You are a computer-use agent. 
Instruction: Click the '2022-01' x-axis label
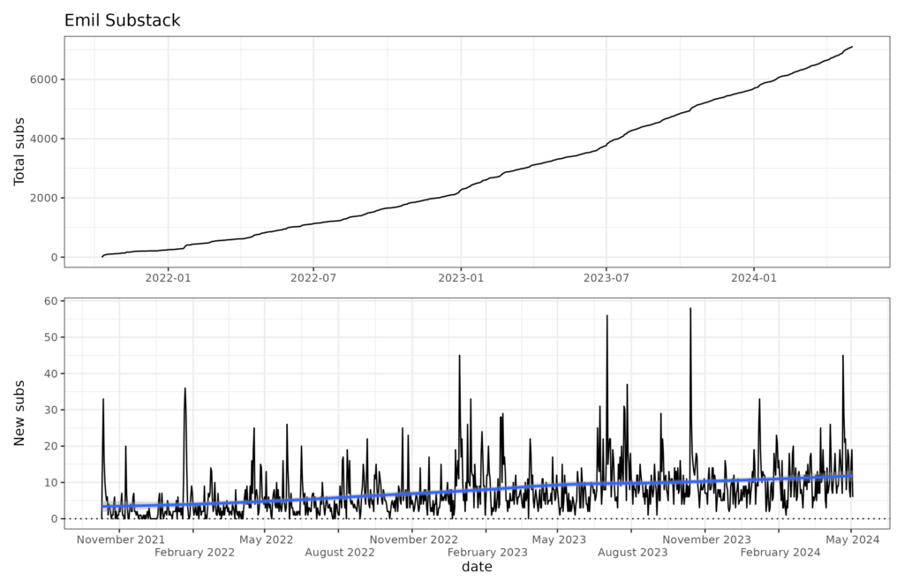(168, 278)
